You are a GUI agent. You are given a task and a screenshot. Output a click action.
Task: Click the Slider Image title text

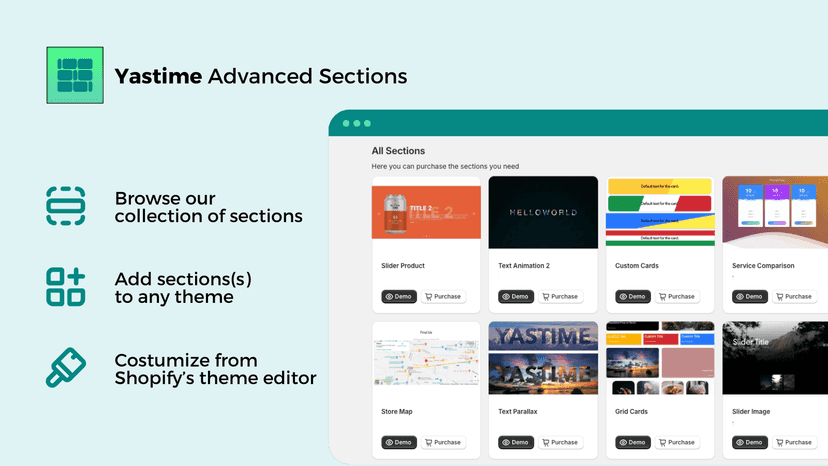751,412
